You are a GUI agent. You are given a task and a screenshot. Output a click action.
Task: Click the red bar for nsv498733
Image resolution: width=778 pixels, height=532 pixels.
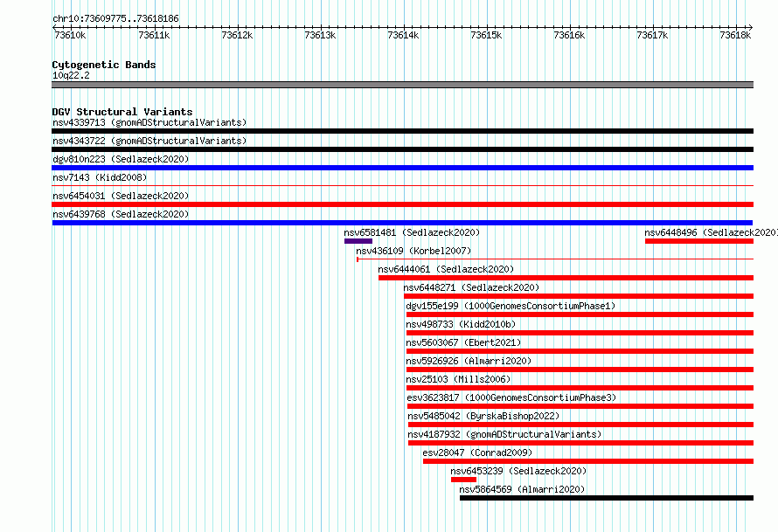click(x=580, y=333)
